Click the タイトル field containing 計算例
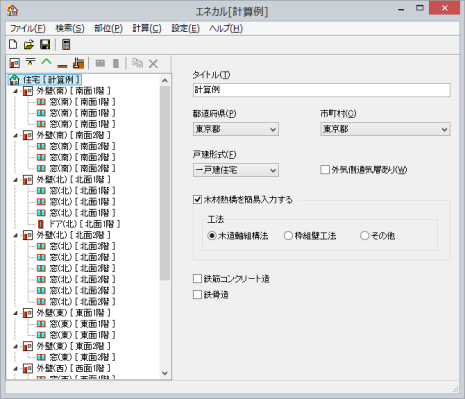Screen dimensions: 465x399 (x=322, y=90)
